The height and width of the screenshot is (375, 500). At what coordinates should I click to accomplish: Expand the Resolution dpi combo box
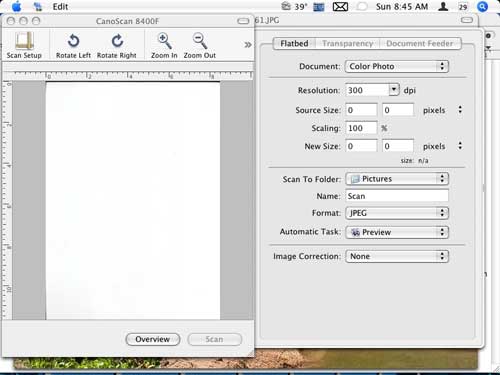[394, 90]
